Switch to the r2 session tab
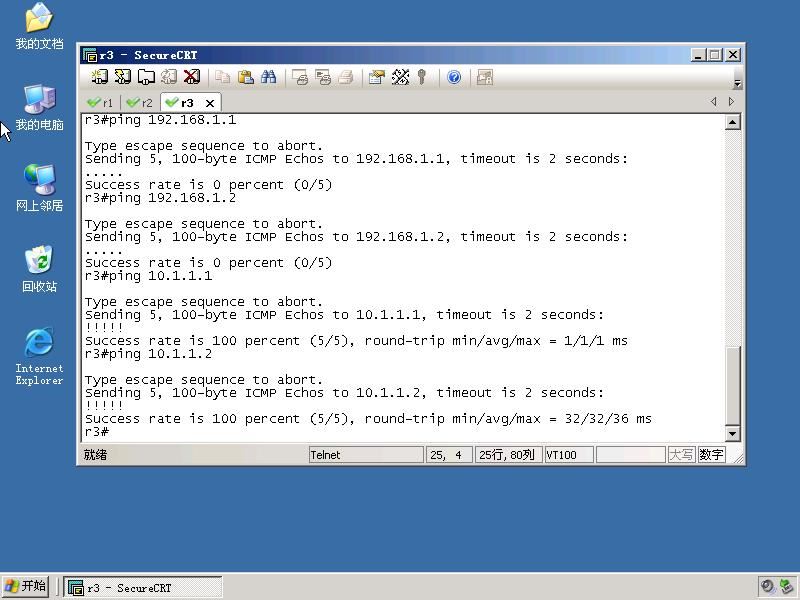The height and width of the screenshot is (600, 800). pos(140,103)
